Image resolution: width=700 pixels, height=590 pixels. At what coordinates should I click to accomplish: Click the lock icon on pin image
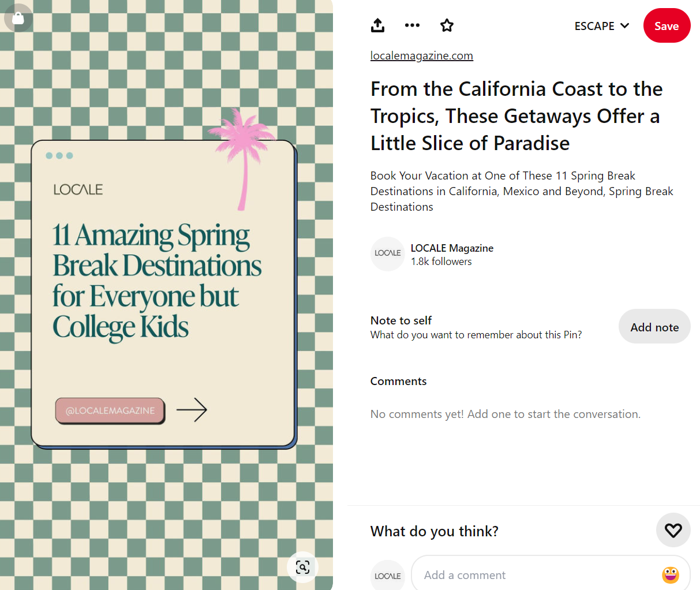tap(18, 18)
